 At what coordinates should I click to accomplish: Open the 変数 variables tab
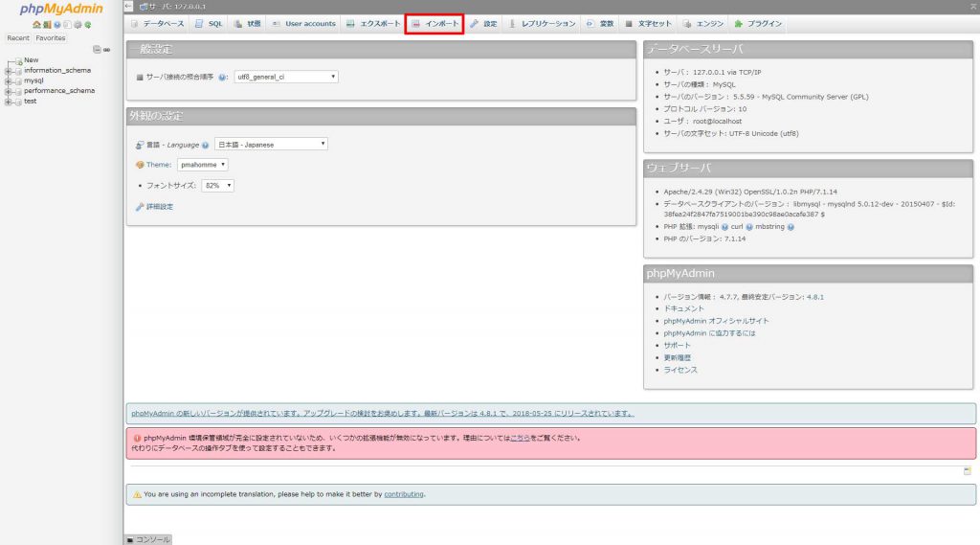tap(600, 24)
